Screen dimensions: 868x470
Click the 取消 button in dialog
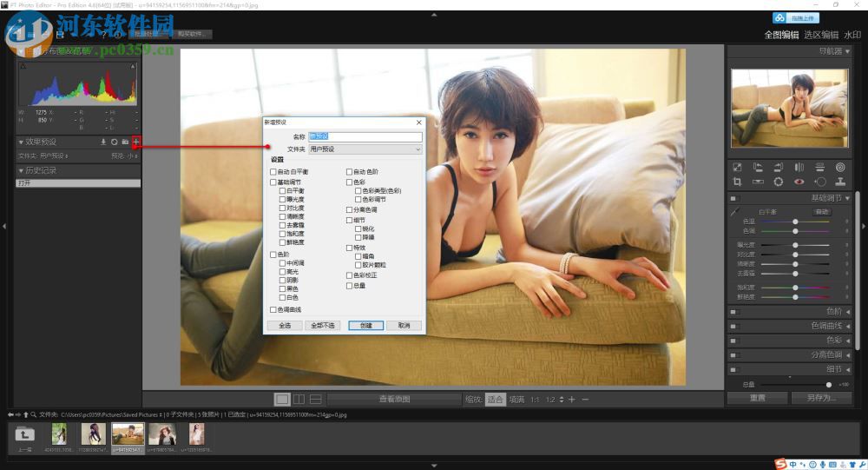click(x=404, y=325)
